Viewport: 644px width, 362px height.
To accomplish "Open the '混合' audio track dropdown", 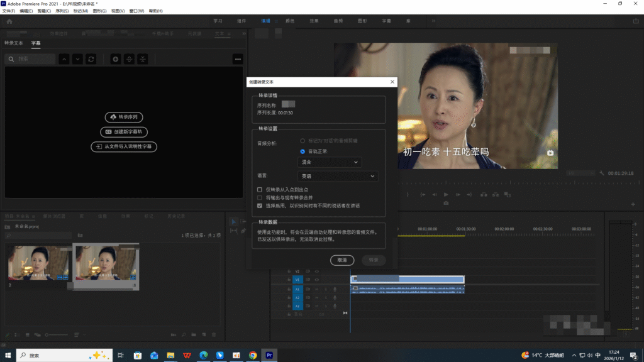I will pos(330,162).
